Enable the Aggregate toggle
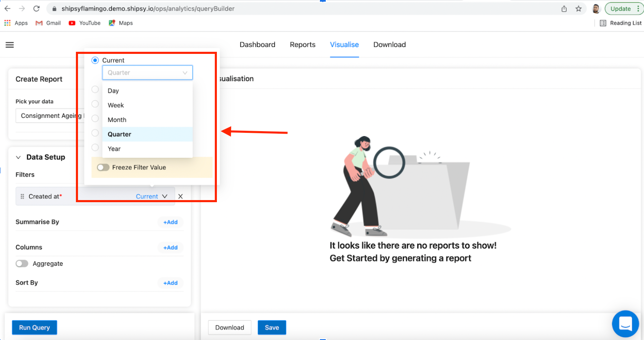 coord(22,264)
